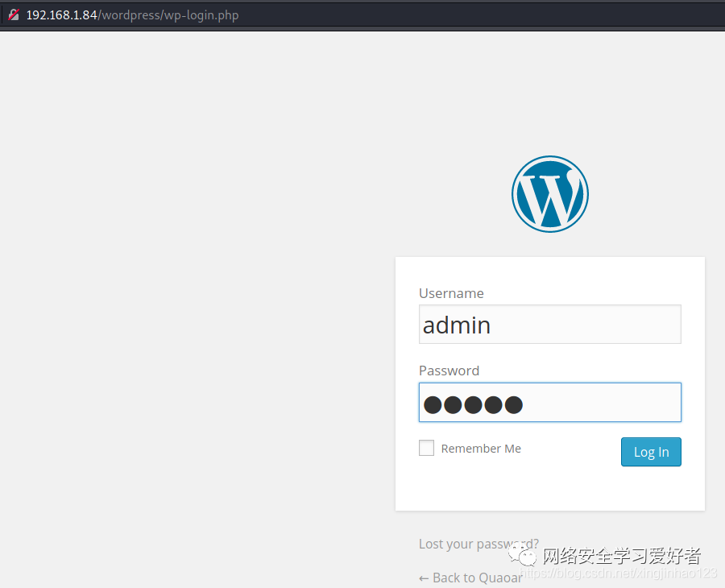
Task: Click the Password label text
Action: 449,371
